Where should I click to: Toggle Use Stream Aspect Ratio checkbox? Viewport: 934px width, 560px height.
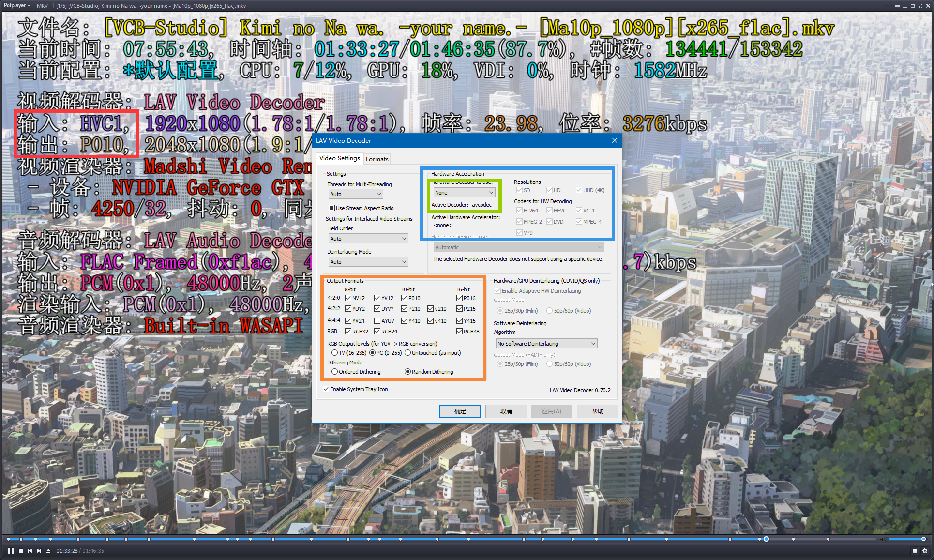click(331, 208)
